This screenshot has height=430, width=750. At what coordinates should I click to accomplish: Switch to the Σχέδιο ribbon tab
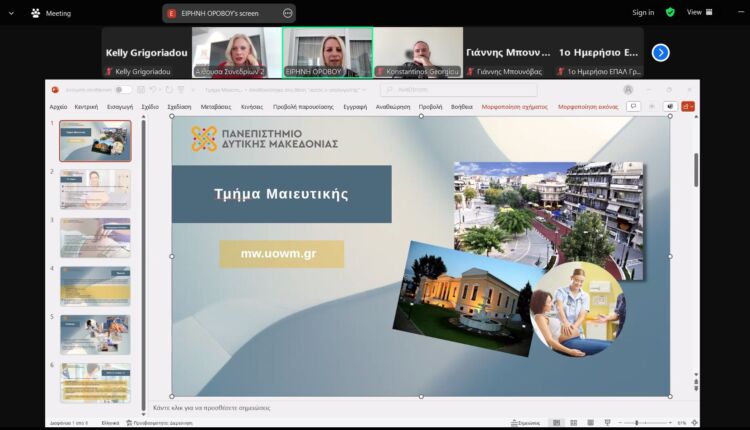coord(150,107)
